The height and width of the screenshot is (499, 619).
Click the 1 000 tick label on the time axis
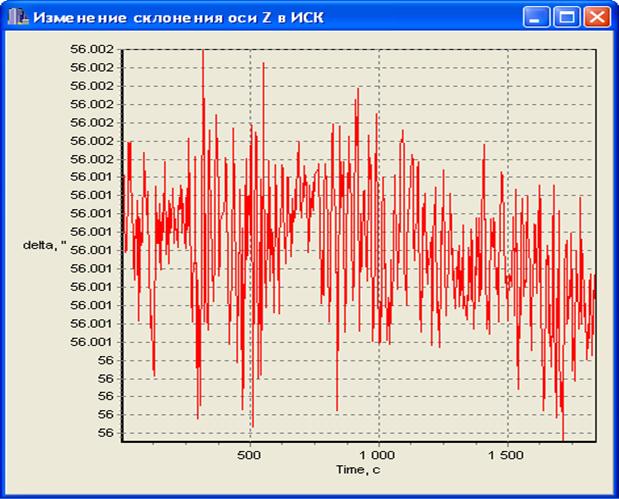pyautogui.click(x=378, y=453)
